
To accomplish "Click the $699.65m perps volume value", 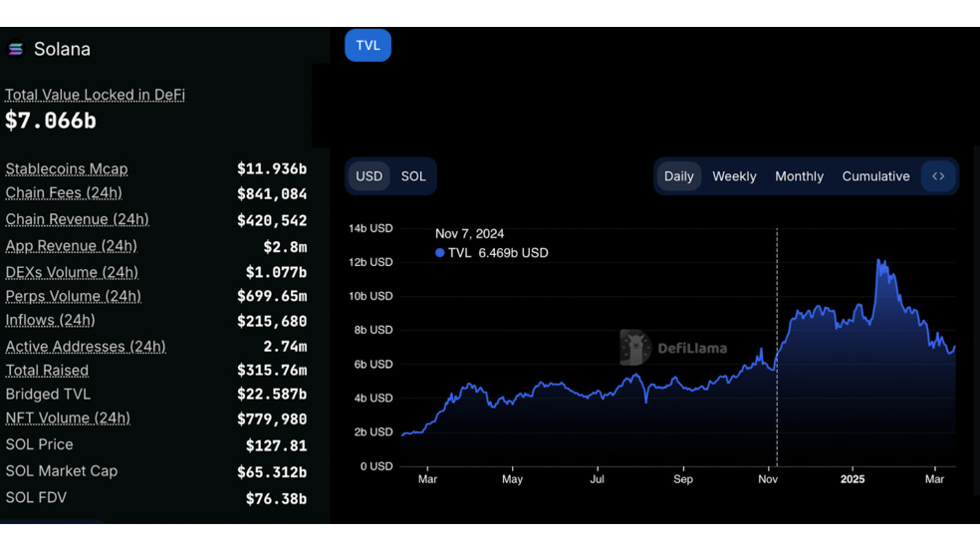I will coord(272,296).
